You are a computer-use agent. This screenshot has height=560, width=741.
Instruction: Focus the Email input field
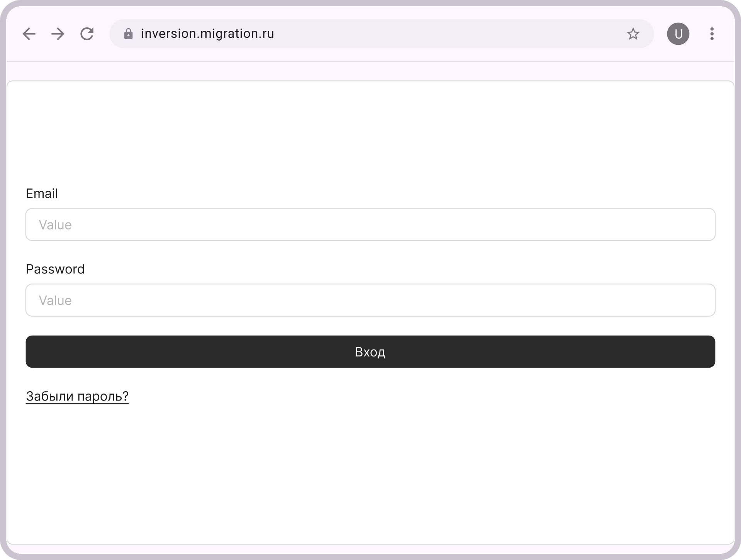(x=370, y=224)
